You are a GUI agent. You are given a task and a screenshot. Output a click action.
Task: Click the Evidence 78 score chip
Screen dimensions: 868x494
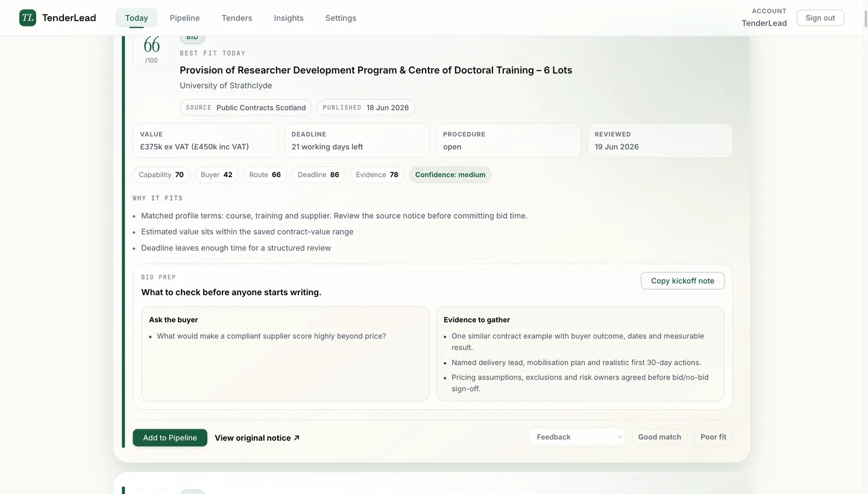[377, 175]
